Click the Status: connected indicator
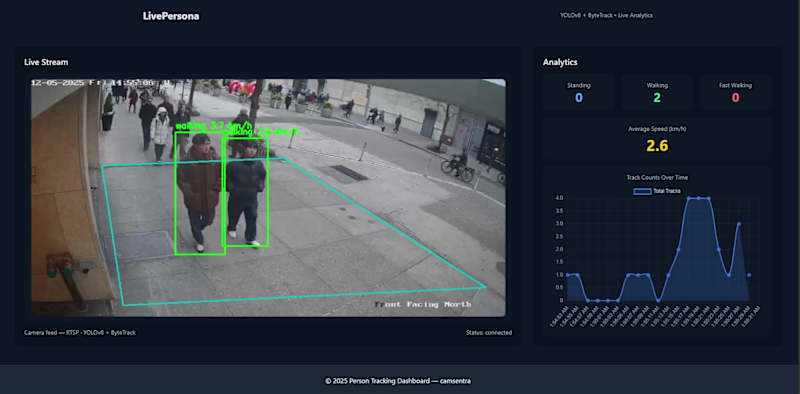This screenshot has height=394, width=800. pos(488,333)
